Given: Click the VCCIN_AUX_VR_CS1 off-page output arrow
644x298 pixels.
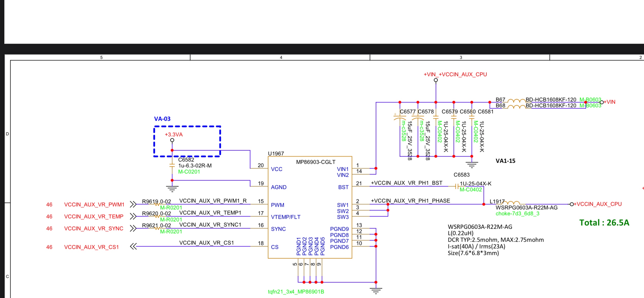Looking at the screenshot, I should [133, 246].
